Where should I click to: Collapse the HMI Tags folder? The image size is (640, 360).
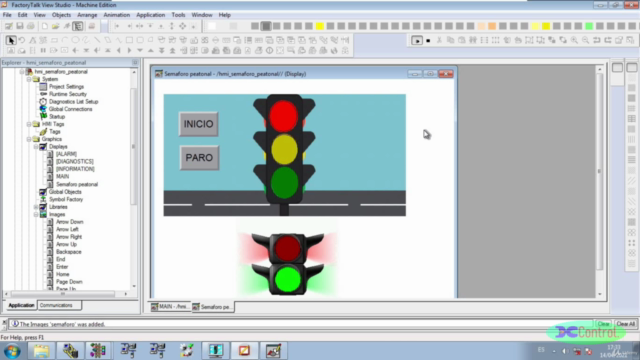(x=29, y=124)
